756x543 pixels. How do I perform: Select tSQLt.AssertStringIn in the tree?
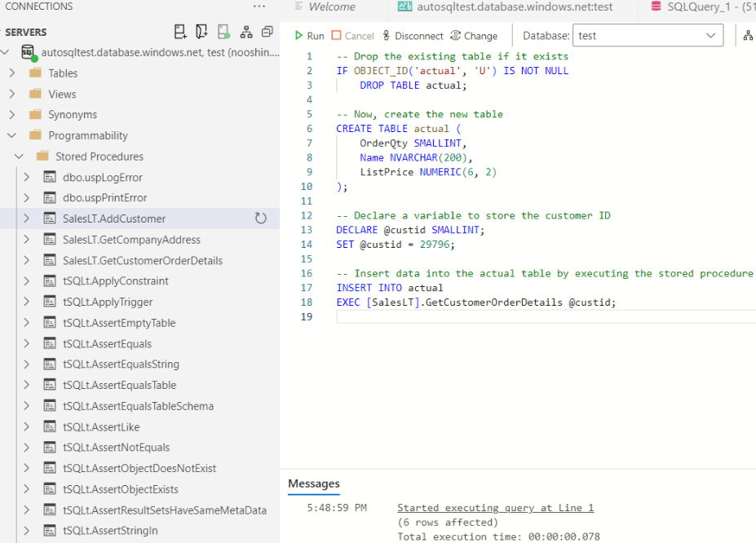(110, 531)
